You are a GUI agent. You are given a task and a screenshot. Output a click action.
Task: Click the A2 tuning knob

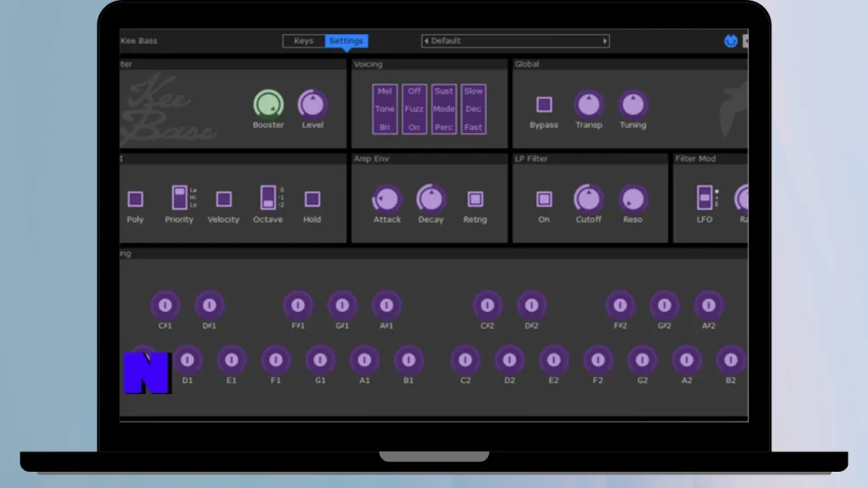687,360
